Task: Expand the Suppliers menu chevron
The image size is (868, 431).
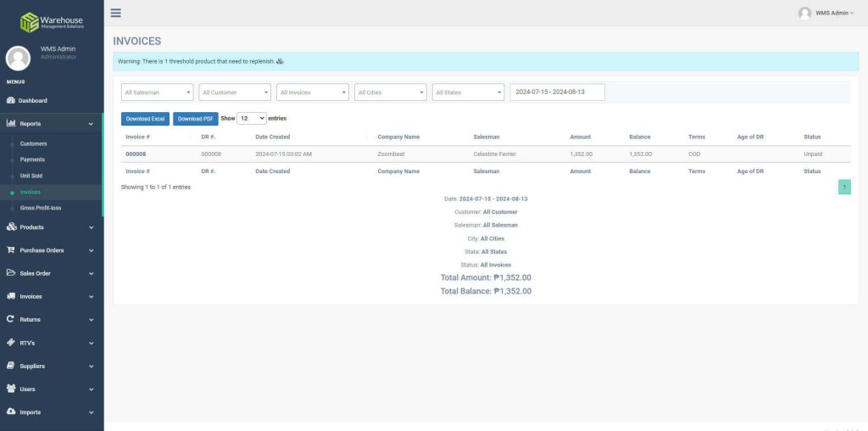Action: pos(91,367)
